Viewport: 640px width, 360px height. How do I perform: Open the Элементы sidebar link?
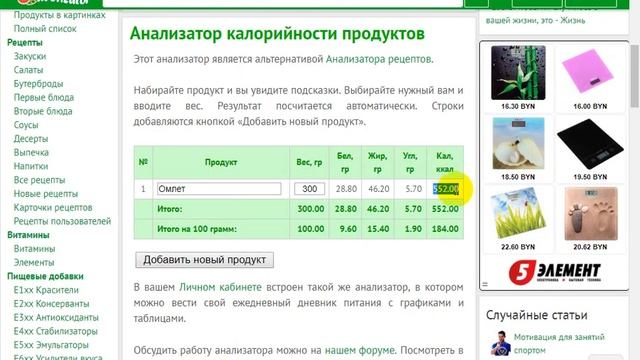point(34,262)
